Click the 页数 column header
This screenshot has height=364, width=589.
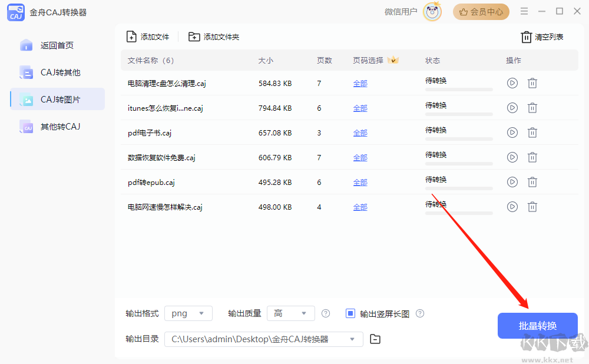324,61
